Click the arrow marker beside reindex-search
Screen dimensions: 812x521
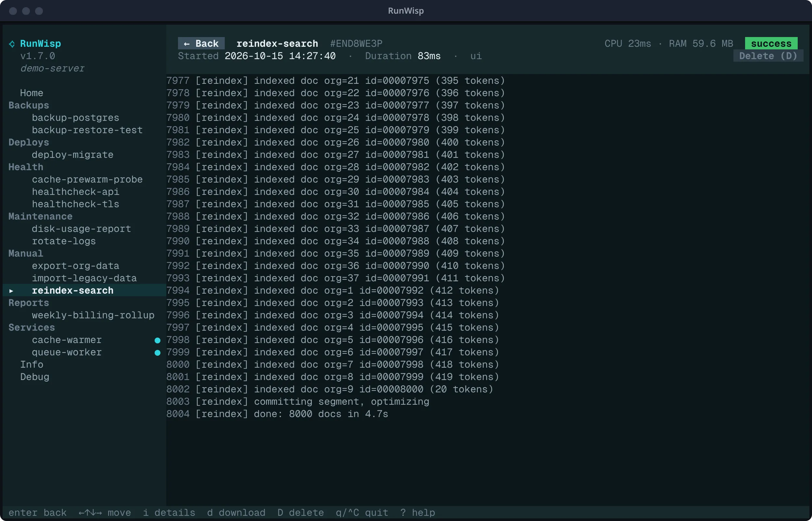tap(11, 291)
